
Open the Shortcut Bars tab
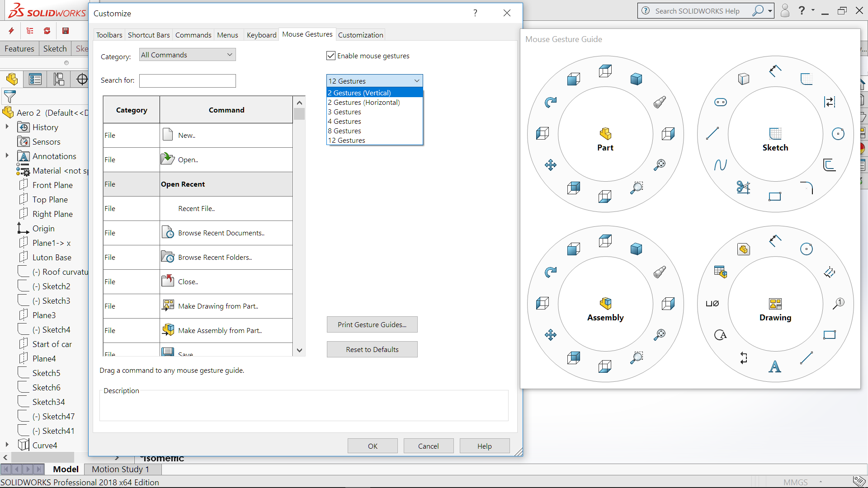click(x=149, y=35)
